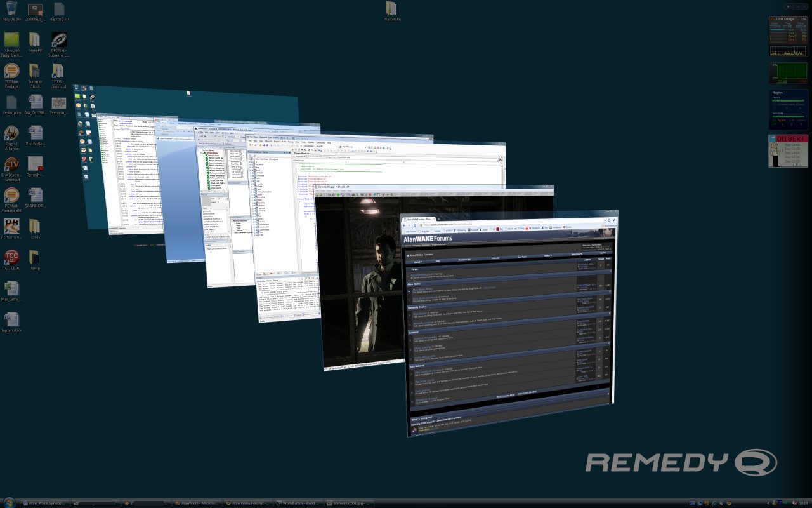Open the WakePR folder

coord(35,41)
